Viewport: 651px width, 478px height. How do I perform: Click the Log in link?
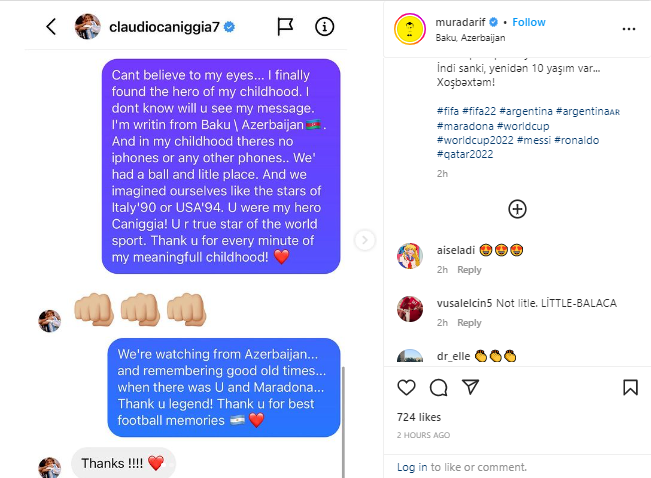(x=412, y=467)
